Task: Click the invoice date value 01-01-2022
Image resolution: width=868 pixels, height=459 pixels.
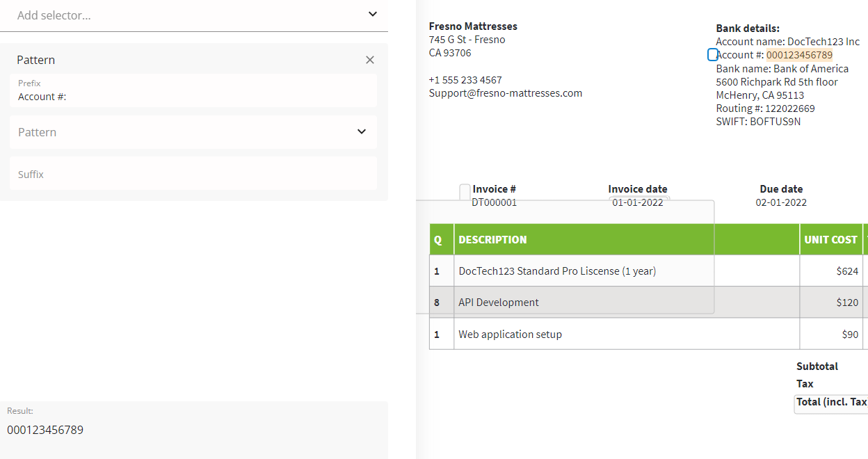Action: click(x=637, y=202)
